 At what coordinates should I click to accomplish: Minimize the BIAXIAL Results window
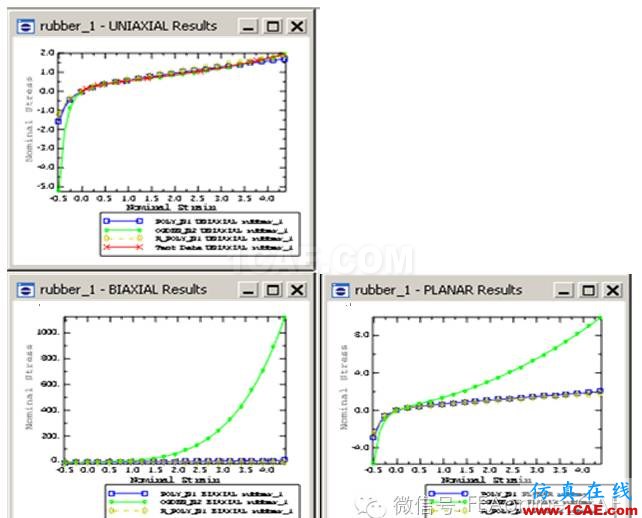pos(248,290)
